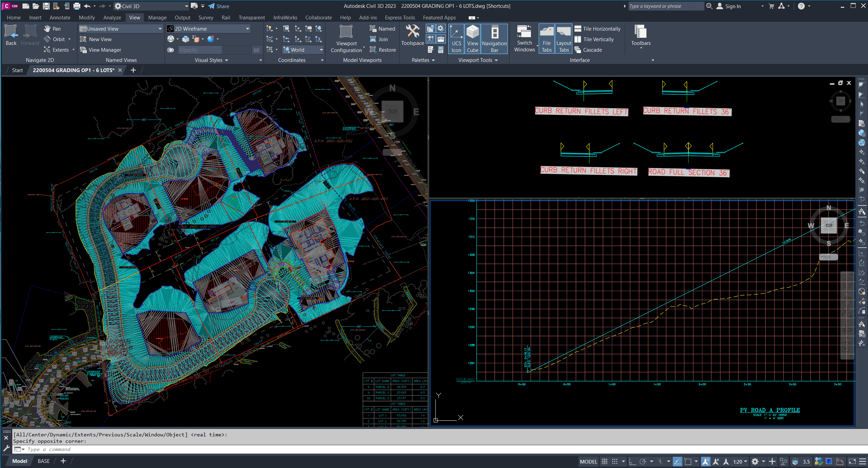The height and width of the screenshot is (468, 868).
Task: Open the Toolbars icon menu
Action: (640, 32)
